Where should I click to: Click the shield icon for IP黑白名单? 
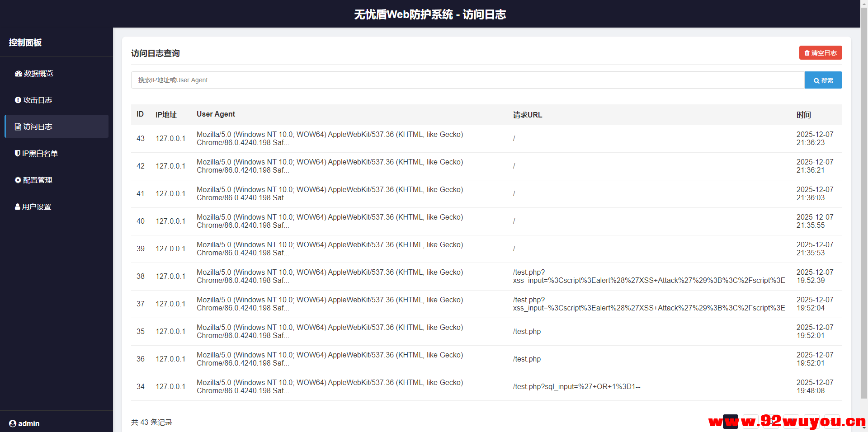coord(18,153)
